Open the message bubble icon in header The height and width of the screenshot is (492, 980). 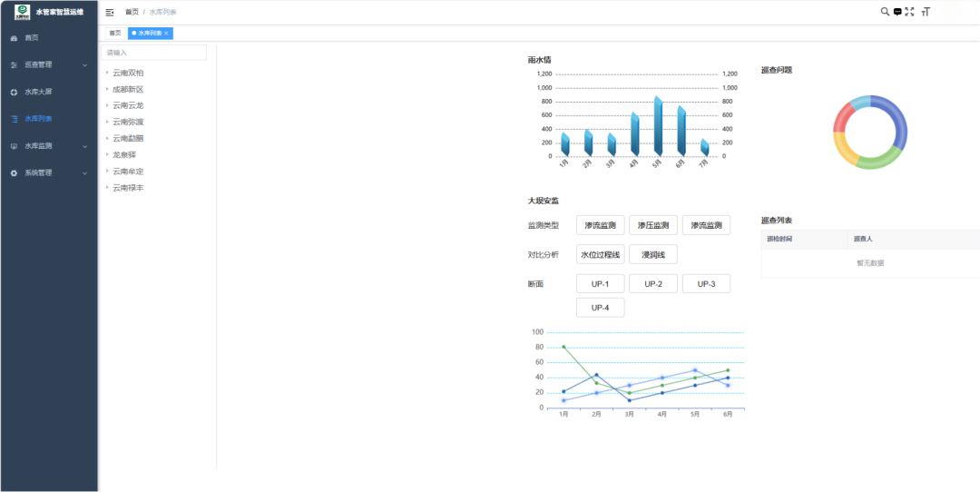[897, 12]
